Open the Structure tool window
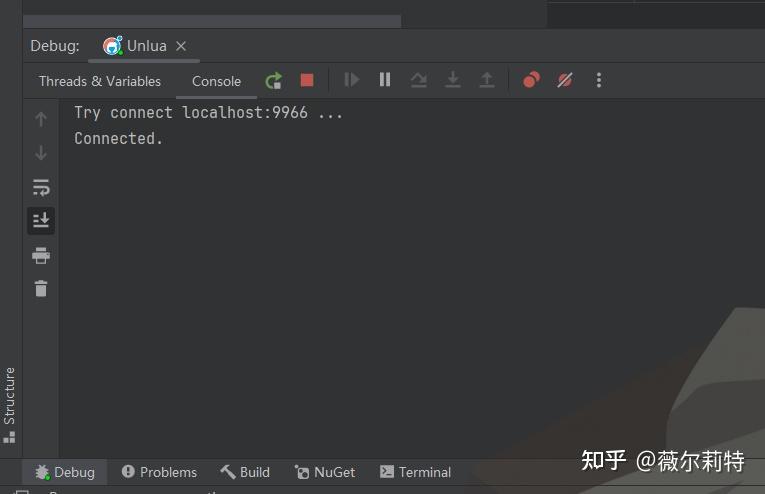This screenshot has height=494, width=765. pos(9,405)
